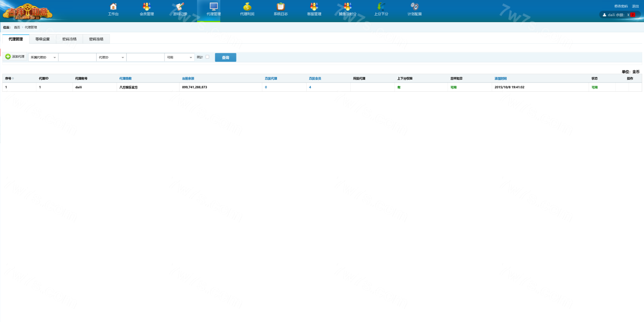Open the 工作台 home icon

[x=113, y=7]
